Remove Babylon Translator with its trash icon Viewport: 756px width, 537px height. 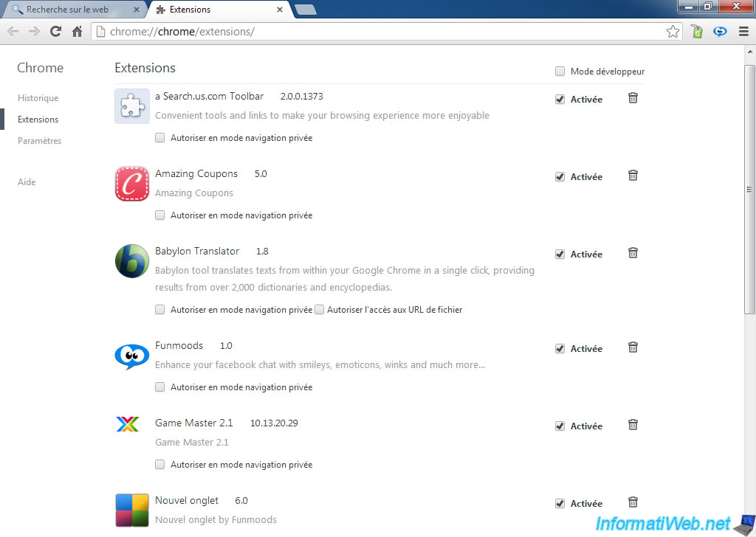coord(633,253)
